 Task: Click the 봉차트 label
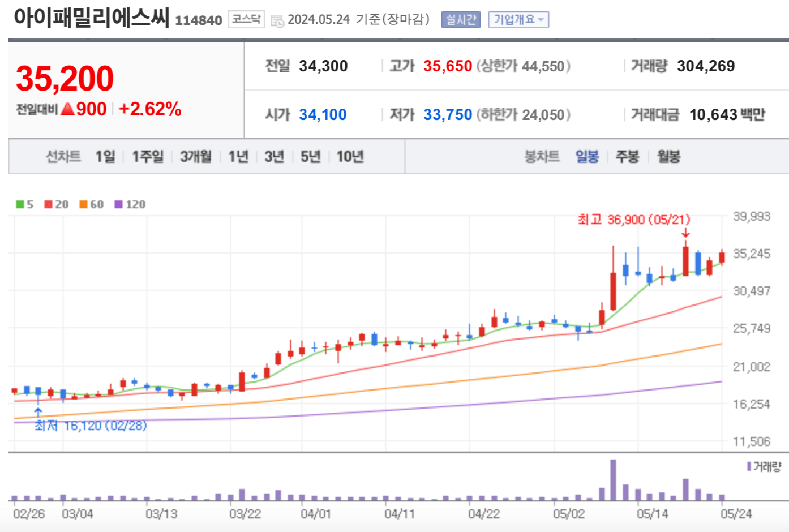[542, 156]
